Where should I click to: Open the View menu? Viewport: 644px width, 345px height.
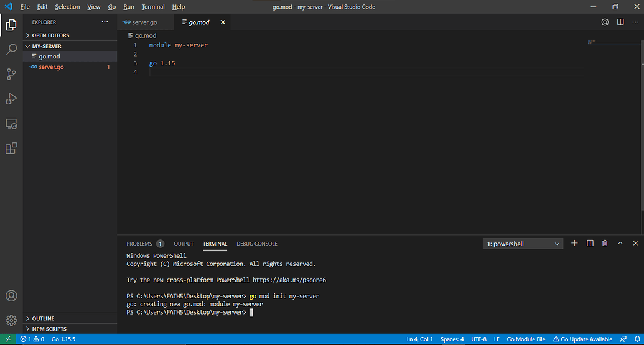(93, 7)
